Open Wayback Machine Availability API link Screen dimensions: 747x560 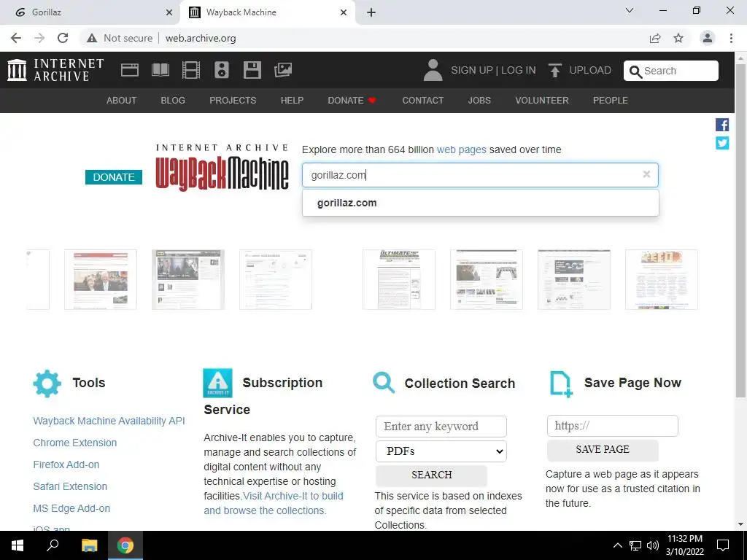pos(109,421)
